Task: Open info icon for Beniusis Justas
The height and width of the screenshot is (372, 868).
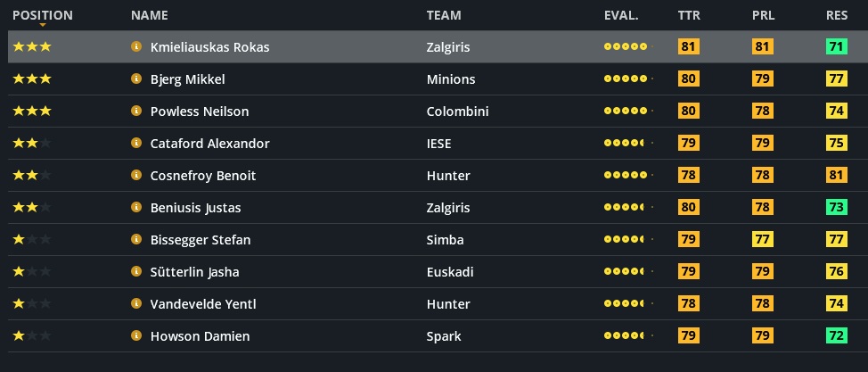Action: point(136,208)
